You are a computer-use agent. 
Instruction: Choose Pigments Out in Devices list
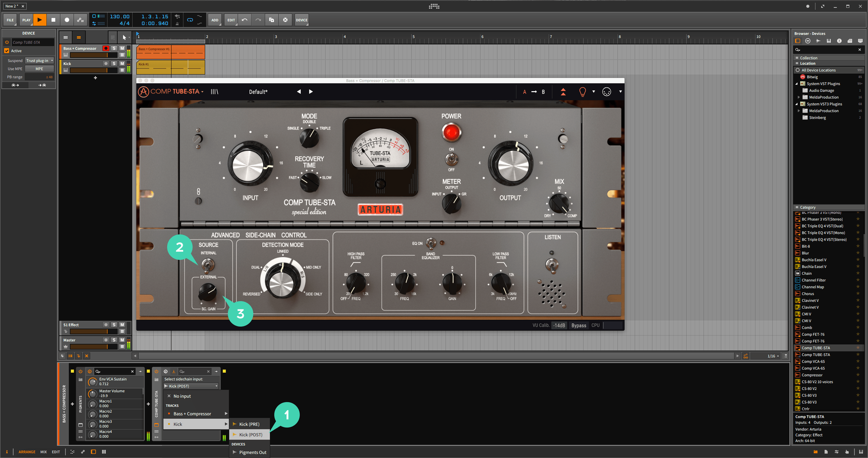[250, 452]
